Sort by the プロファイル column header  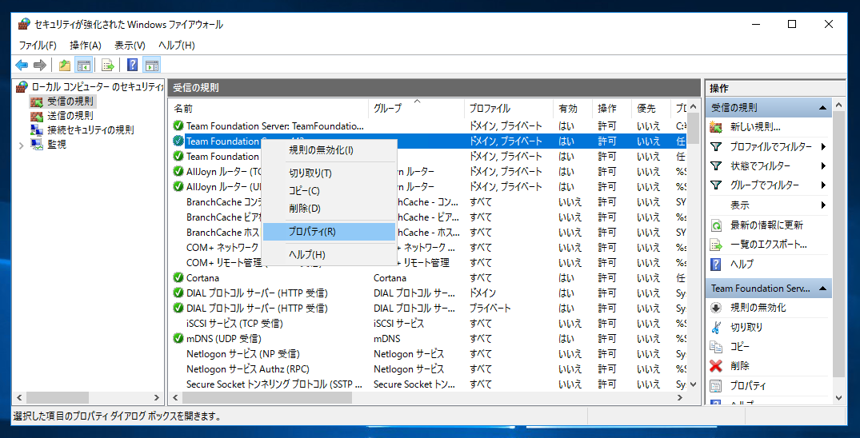coord(508,109)
